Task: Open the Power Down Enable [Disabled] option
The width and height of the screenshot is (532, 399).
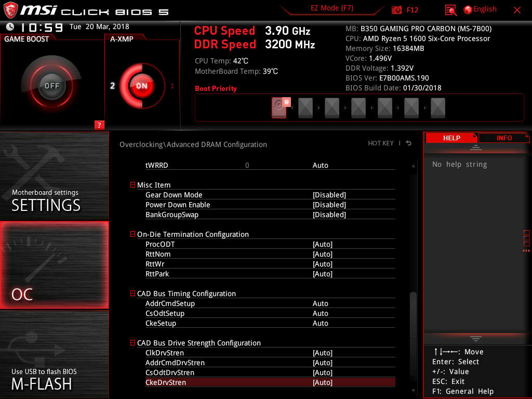Action: tap(329, 205)
